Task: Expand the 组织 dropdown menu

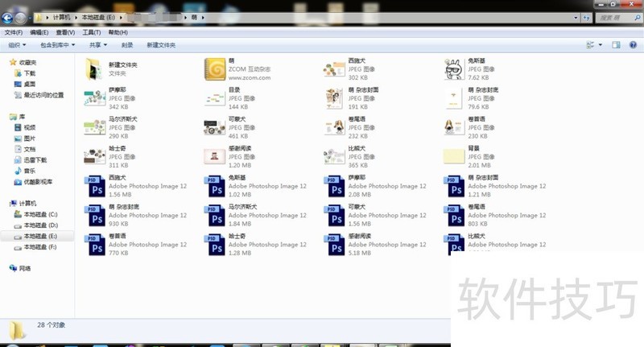Action: (15, 45)
